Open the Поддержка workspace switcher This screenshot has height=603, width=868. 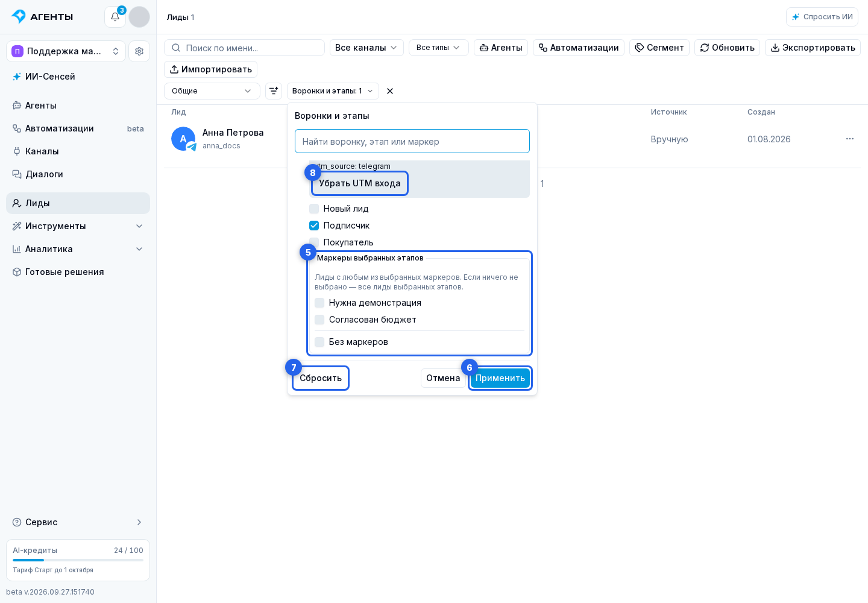(66, 51)
